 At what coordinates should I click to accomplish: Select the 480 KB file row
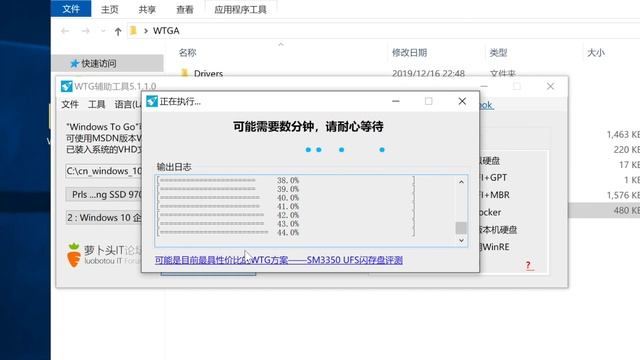point(604,210)
